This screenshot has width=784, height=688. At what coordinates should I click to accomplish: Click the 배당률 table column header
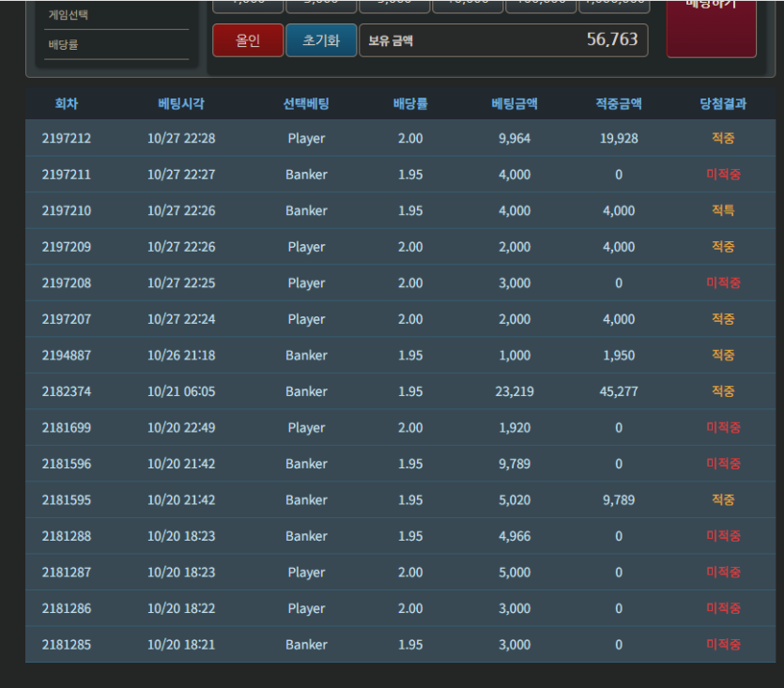pos(410,103)
